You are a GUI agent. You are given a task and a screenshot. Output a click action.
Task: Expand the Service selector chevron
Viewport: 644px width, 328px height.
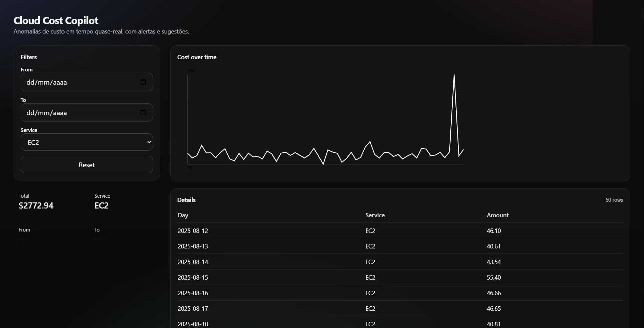pyautogui.click(x=149, y=142)
